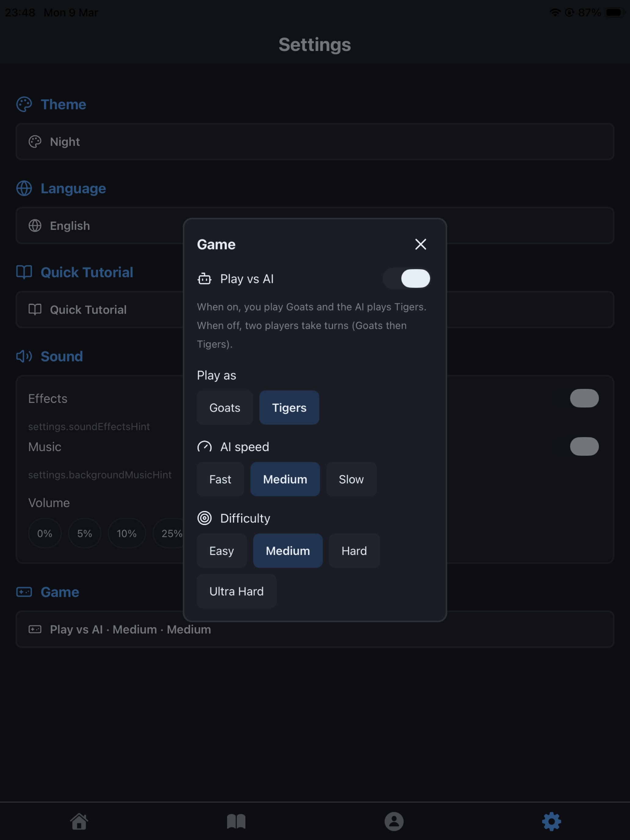Image resolution: width=630 pixels, height=840 pixels.
Task: Open the profile tab in bottom bar
Action: pyautogui.click(x=394, y=821)
